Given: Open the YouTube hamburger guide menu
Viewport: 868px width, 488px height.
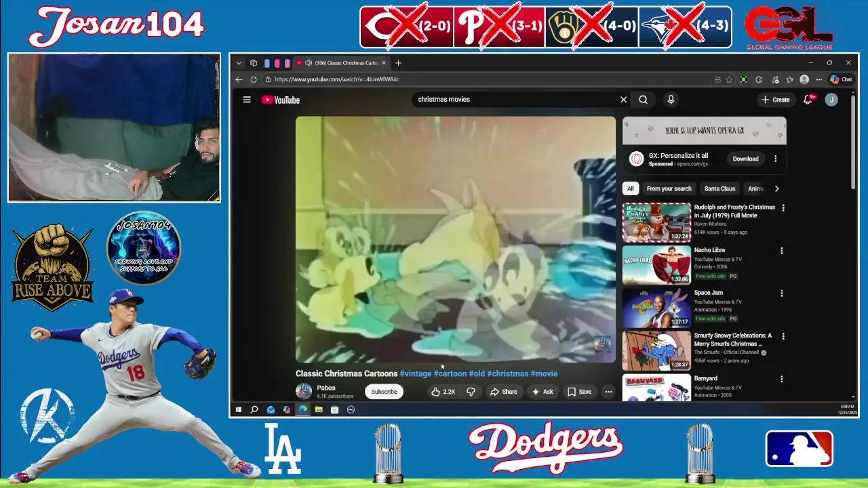Looking at the screenshot, I should pyautogui.click(x=247, y=100).
